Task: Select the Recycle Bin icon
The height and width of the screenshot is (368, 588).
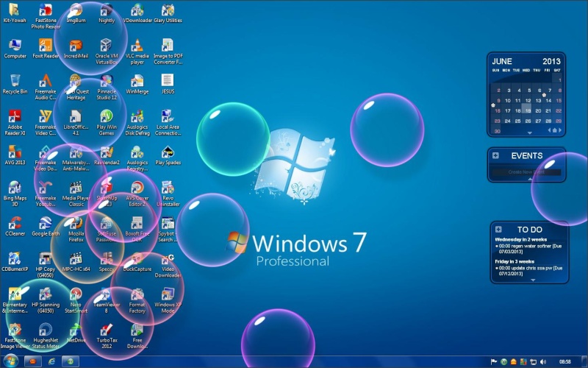Action: [15, 84]
